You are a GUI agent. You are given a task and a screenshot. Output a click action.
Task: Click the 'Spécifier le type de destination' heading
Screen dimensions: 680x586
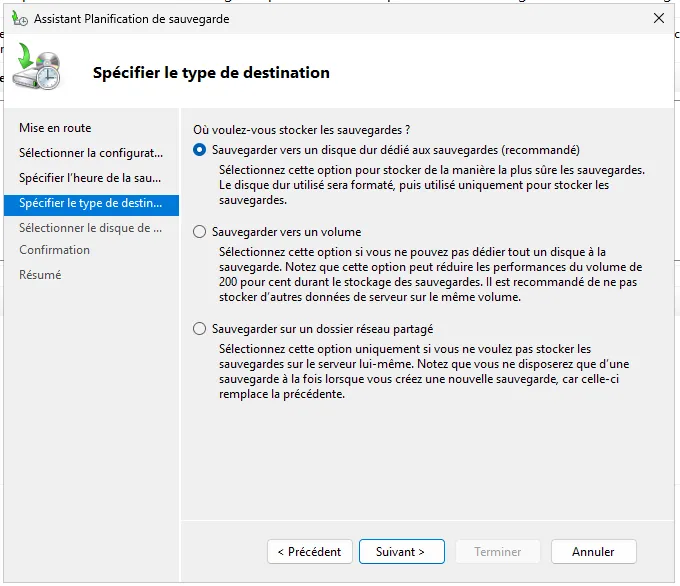pos(211,72)
